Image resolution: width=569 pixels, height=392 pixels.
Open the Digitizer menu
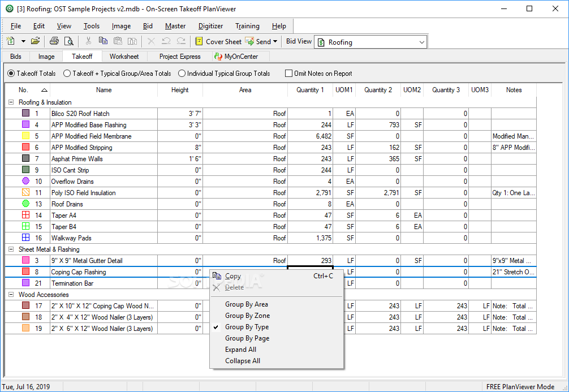(210, 26)
